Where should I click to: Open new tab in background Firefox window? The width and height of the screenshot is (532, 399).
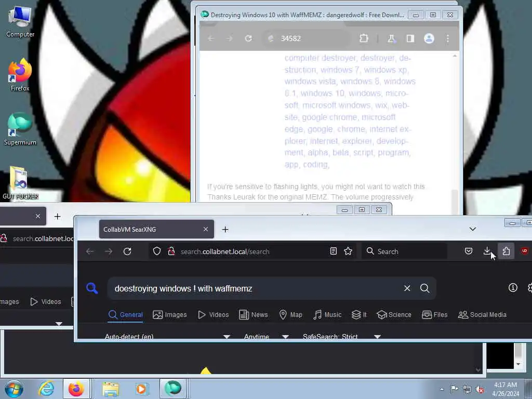(x=57, y=217)
